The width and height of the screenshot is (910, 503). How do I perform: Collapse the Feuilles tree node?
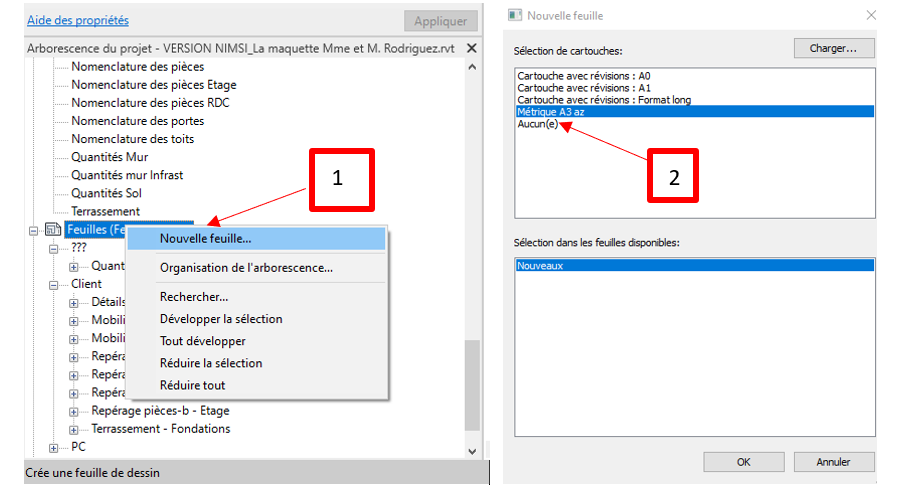pos(35,230)
